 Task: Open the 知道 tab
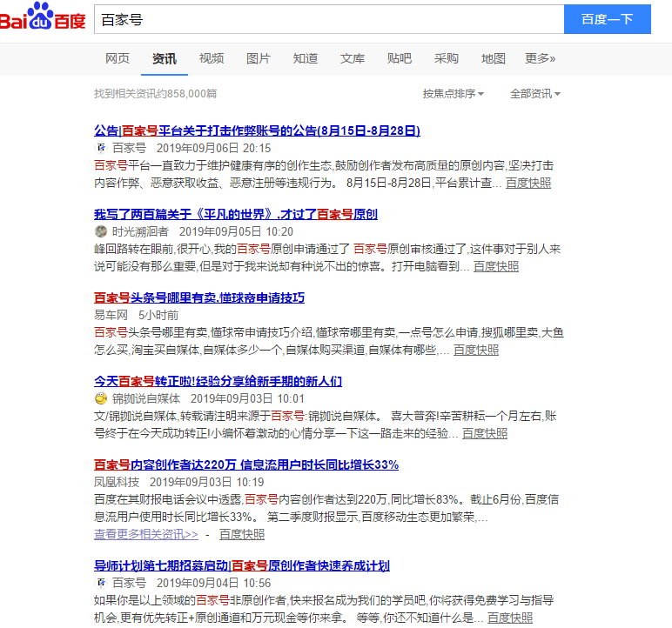pyautogui.click(x=306, y=58)
